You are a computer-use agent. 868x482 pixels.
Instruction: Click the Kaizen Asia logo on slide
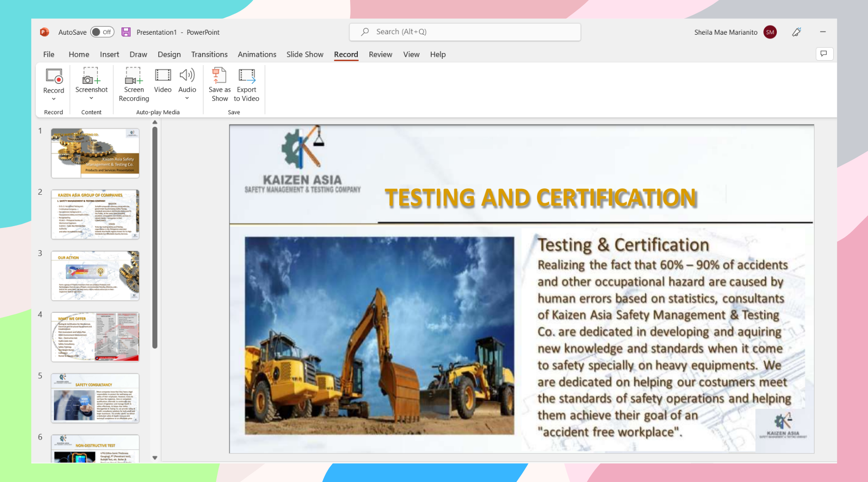302,160
